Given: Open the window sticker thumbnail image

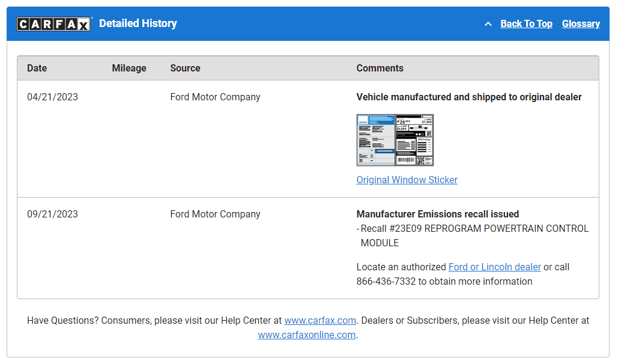Looking at the screenshot, I should 395,140.
